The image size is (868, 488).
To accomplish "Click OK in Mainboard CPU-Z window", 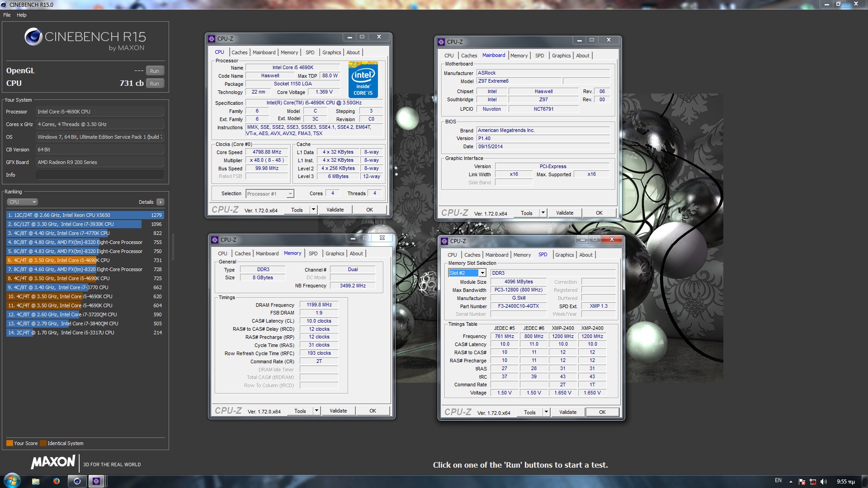I will click(599, 213).
